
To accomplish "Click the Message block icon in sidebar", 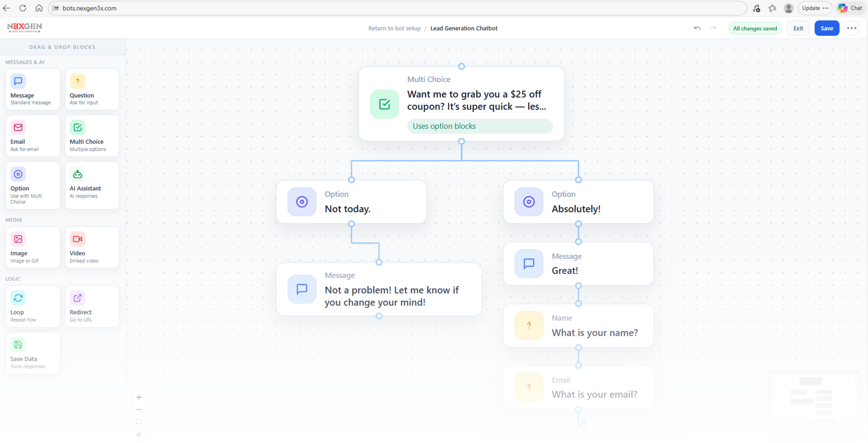I will pos(18,81).
